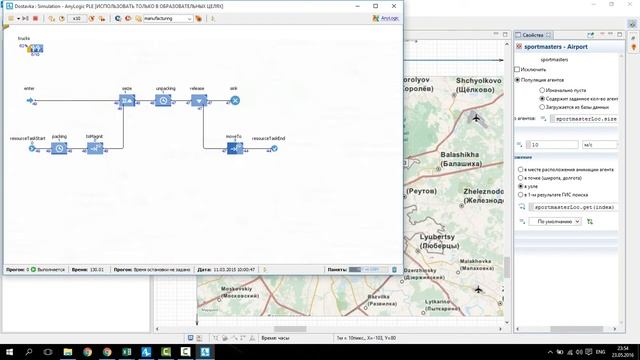Image resolution: width=640 pixels, height=360 pixels.
Task: Click the lower airplane marker on map
Action: click(x=478, y=290)
